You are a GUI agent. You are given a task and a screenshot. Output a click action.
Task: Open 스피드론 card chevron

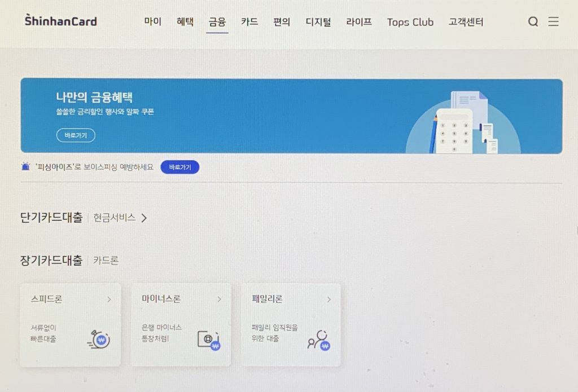click(109, 299)
